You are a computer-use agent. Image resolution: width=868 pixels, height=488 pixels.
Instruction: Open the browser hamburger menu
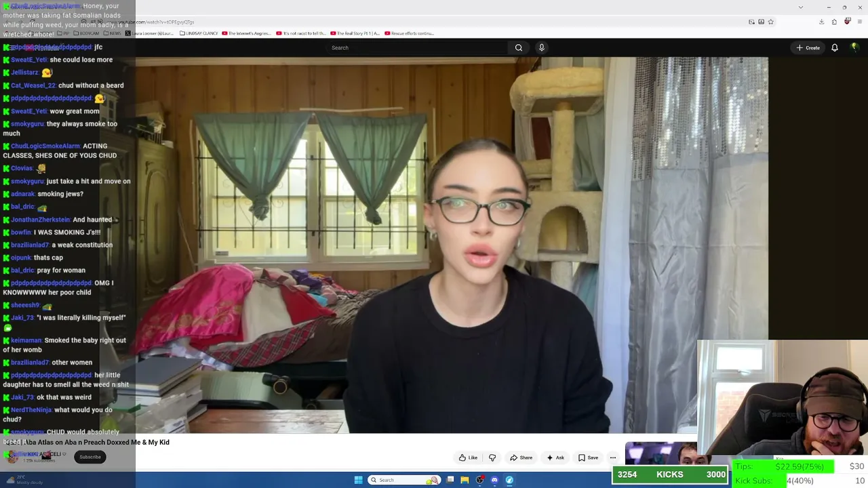[x=860, y=22]
